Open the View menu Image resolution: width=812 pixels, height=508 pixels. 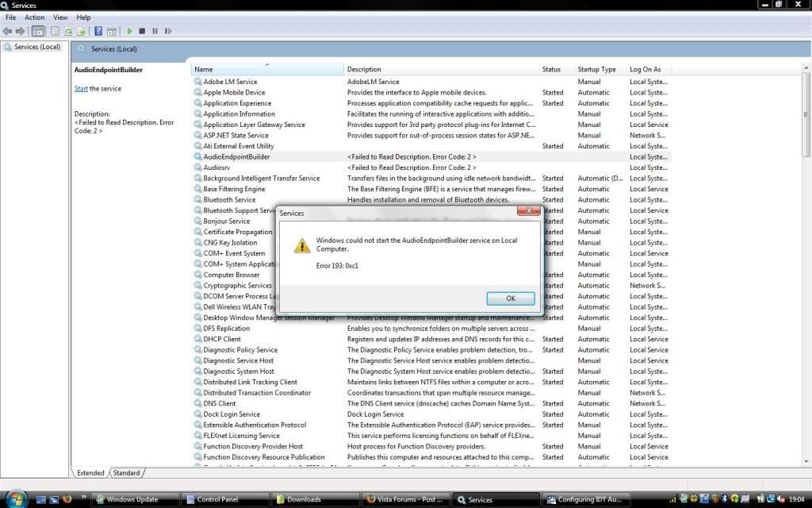60,17
